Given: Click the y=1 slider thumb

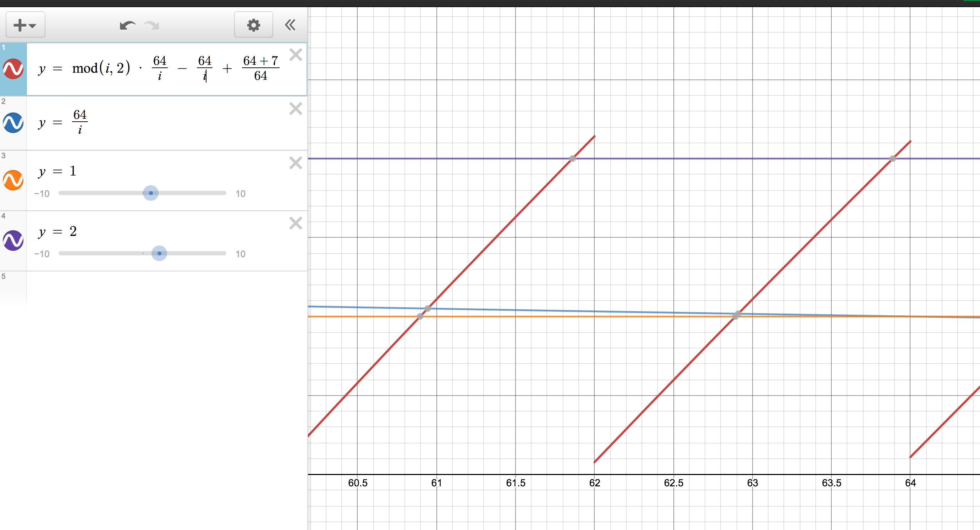Looking at the screenshot, I should (x=151, y=193).
